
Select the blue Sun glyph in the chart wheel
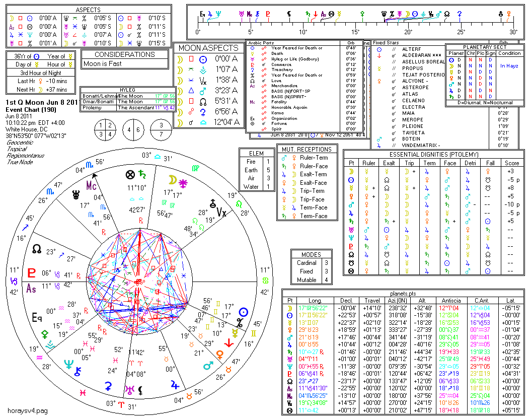tap(244, 312)
